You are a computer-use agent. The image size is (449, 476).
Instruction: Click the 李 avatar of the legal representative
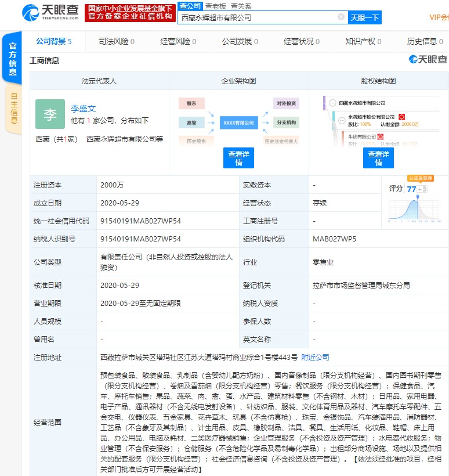point(50,114)
